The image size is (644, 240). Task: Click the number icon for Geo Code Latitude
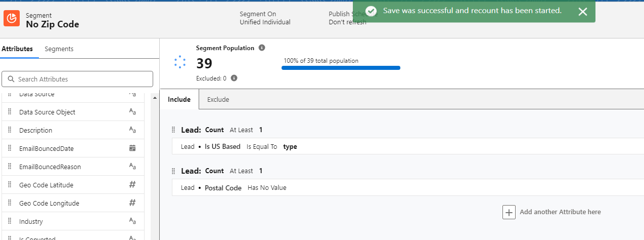point(132,185)
